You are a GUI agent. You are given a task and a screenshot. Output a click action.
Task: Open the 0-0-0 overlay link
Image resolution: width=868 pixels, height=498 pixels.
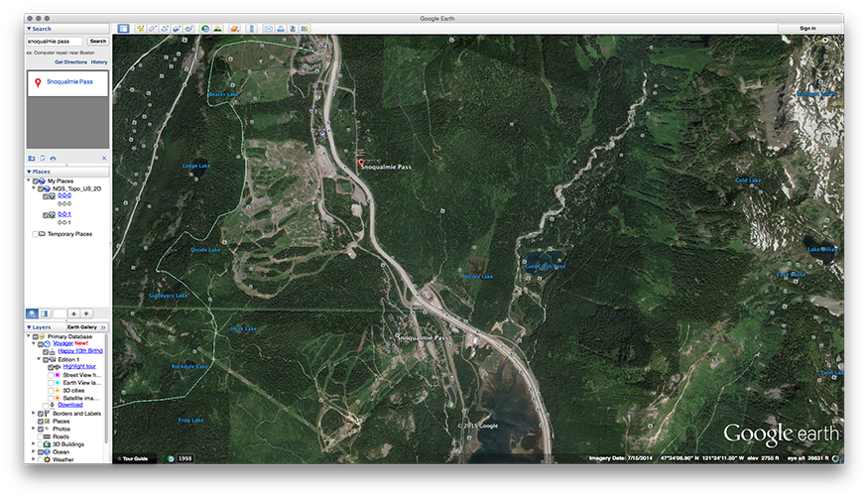pos(64,195)
